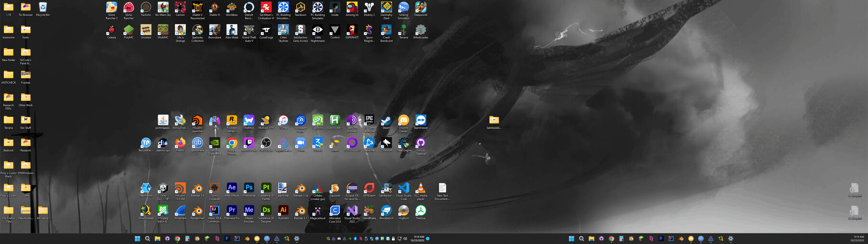The height and width of the screenshot is (244, 868).
Task: Select the Premiere Pro shortcut
Action: pyautogui.click(x=232, y=212)
